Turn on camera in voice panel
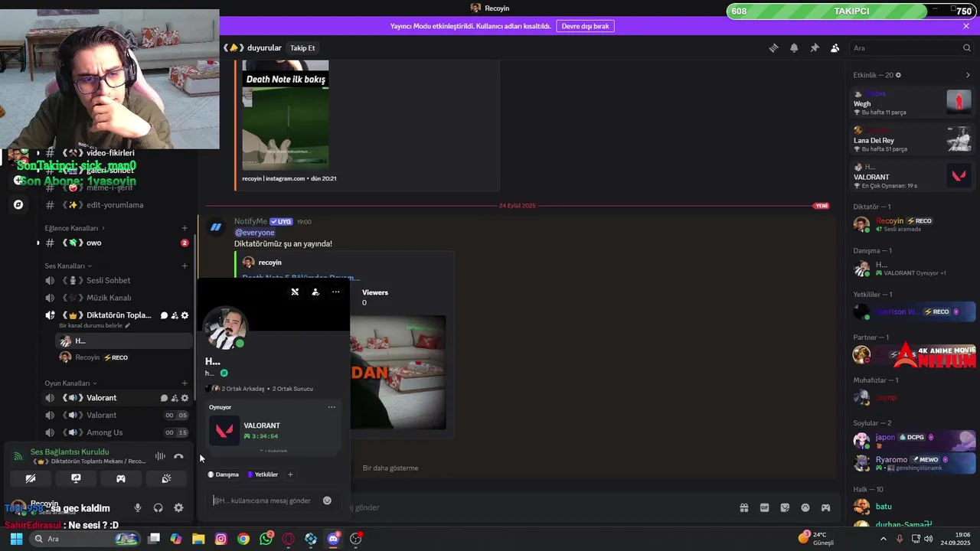This screenshot has width=980, height=551. (x=31, y=478)
